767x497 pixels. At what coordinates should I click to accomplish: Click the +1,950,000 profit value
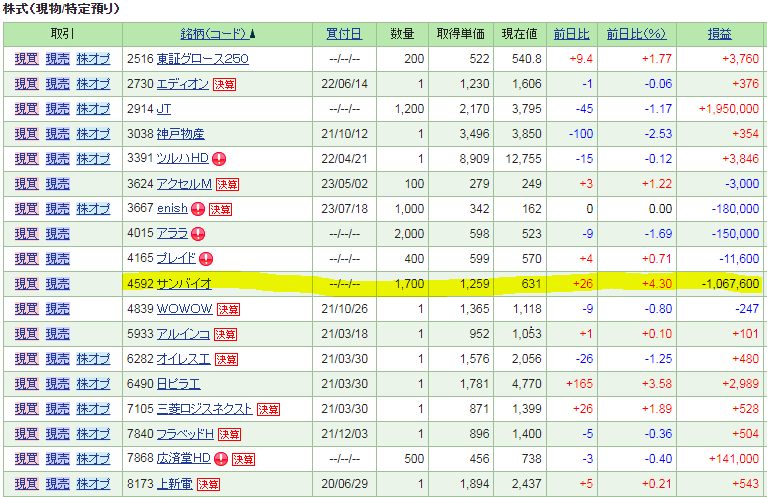(729, 109)
